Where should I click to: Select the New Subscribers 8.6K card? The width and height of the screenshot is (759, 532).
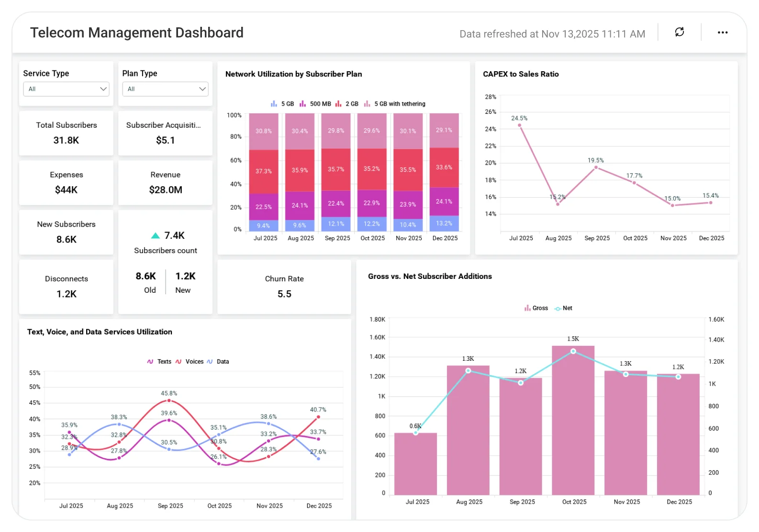pos(66,232)
